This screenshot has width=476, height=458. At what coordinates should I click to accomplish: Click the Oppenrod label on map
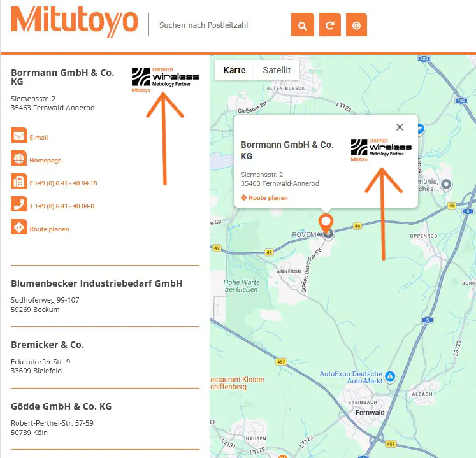424,236
